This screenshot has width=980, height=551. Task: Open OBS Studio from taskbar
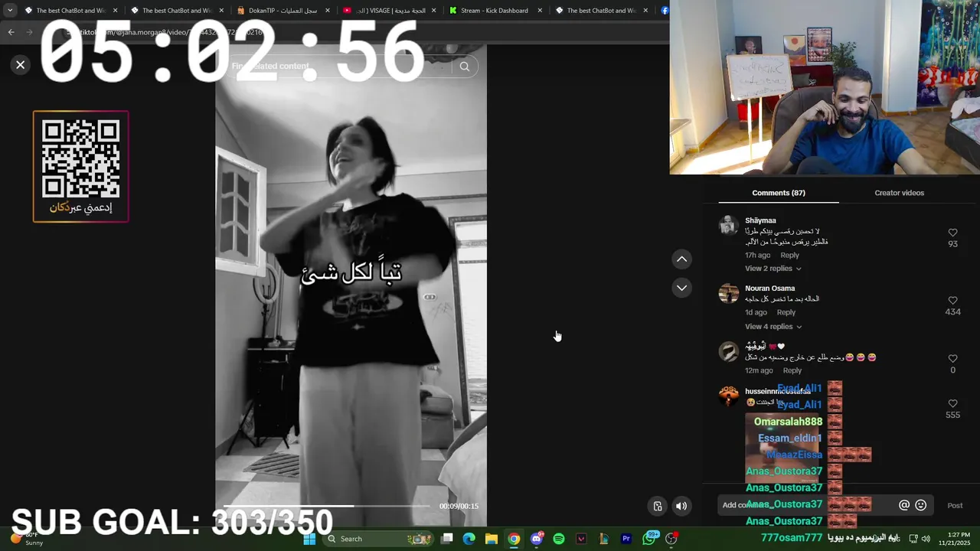671,539
